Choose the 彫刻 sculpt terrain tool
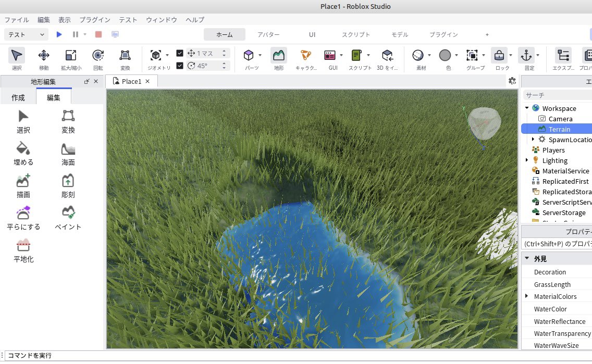 tap(68, 186)
